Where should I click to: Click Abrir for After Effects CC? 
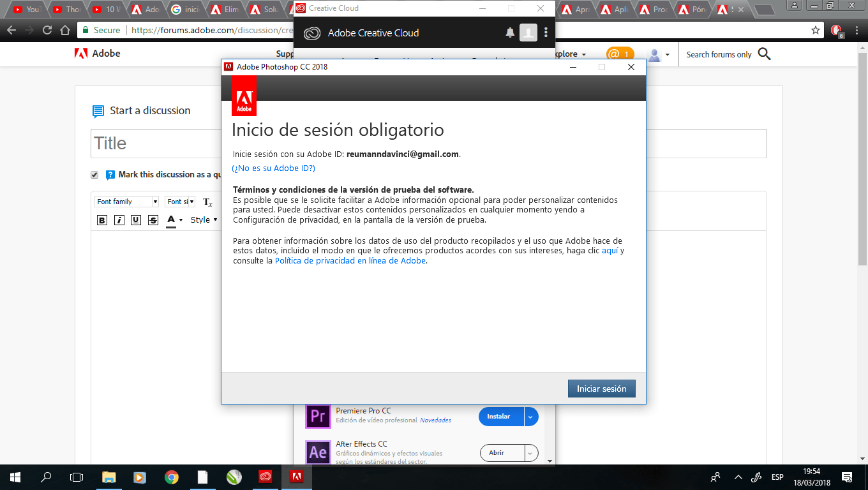click(x=502, y=453)
